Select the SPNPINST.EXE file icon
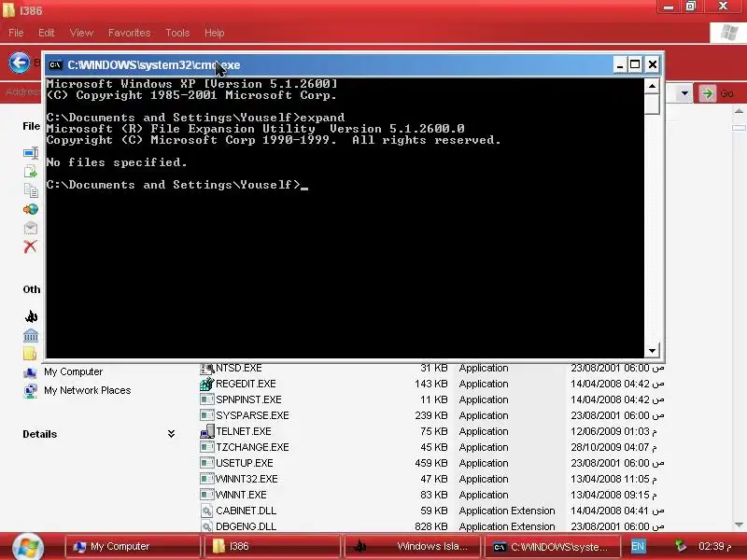The height and width of the screenshot is (560, 747). tap(206, 400)
